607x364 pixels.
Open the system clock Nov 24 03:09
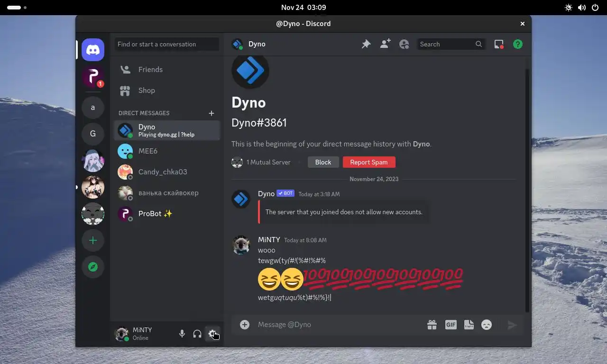pyautogui.click(x=303, y=8)
